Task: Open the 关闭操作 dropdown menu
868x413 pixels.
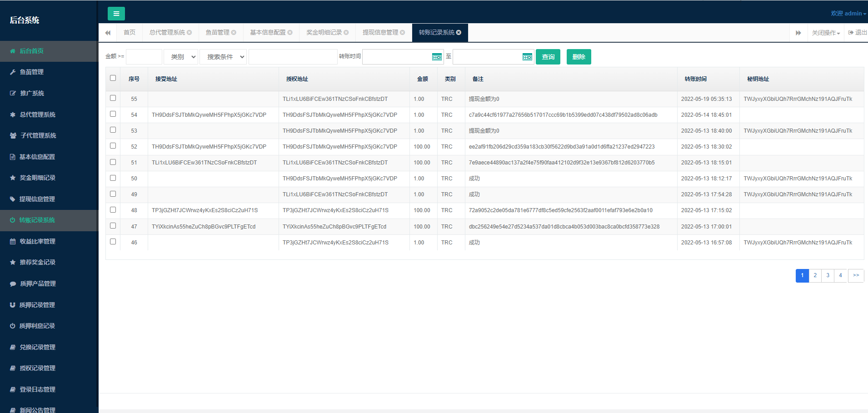Action: (x=826, y=33)
